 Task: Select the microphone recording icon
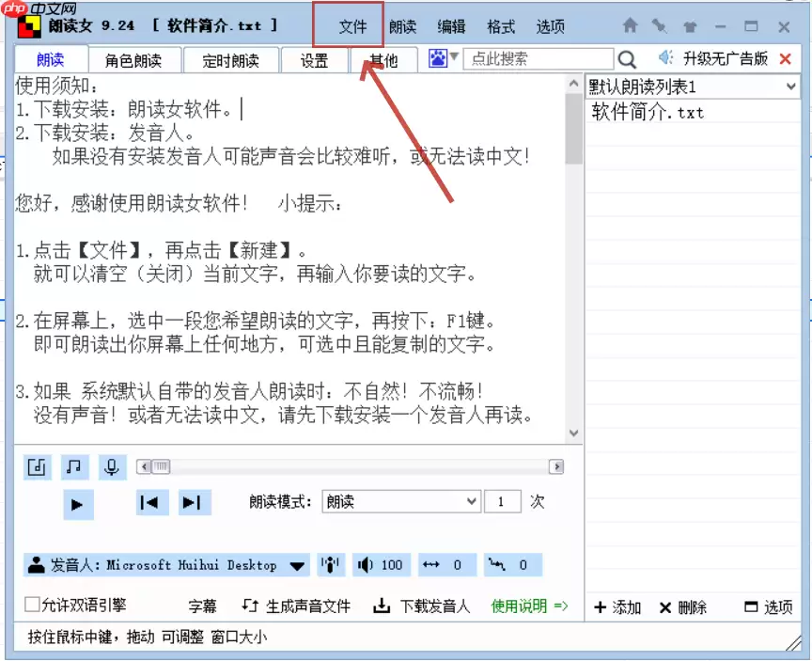coord(112,466)
